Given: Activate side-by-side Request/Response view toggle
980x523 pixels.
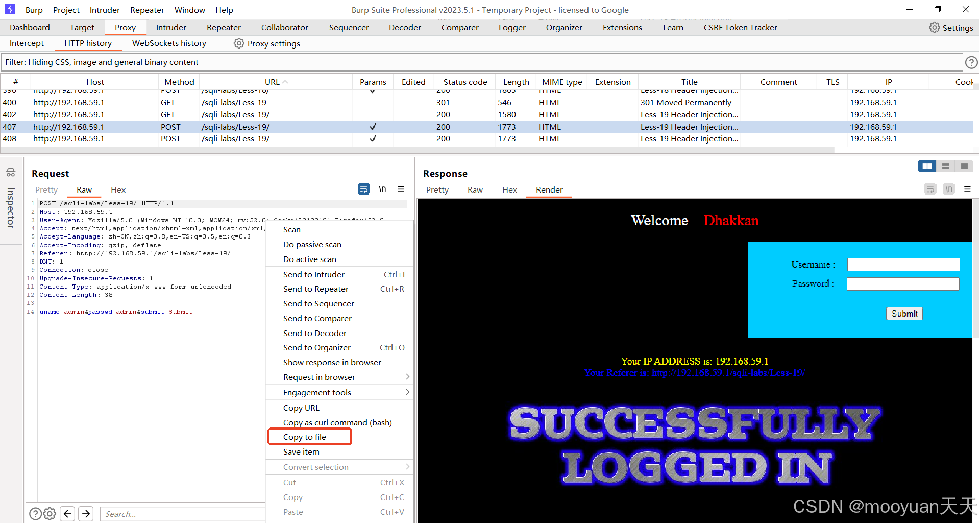Looking at the screenshot, I should point(927,166).
